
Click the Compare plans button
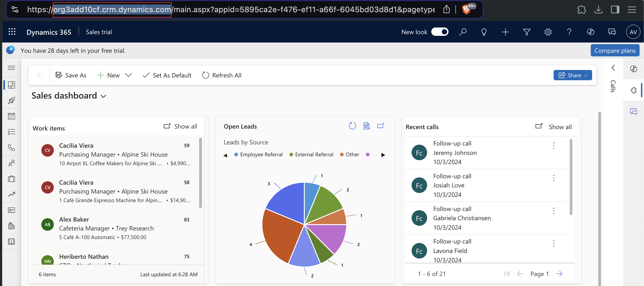click(615, 51)
